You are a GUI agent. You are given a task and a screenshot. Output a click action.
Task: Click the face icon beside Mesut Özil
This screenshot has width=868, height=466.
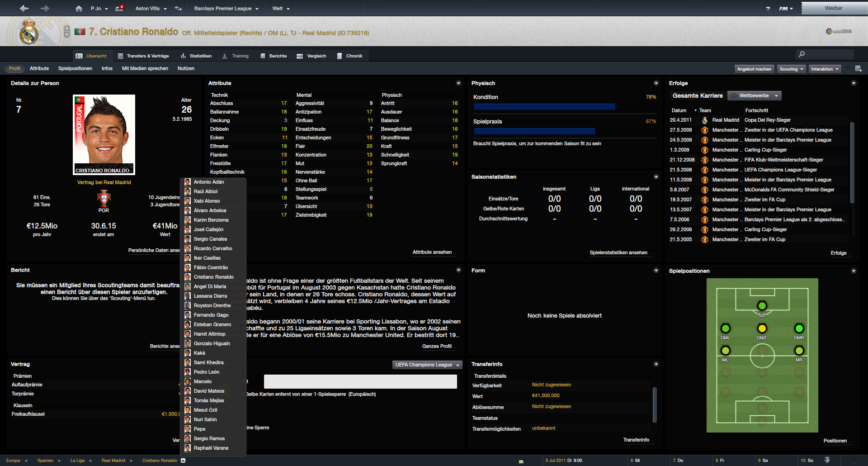tap(188, 410)
